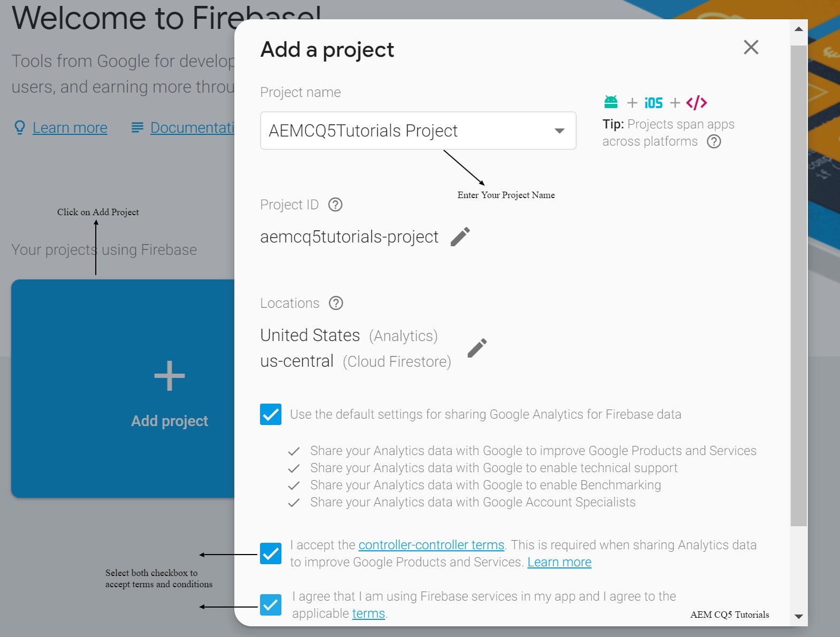Open the help icon beside the platforms tip
Image resolution: width=840 pixels, height=637 pixels.
pos(714,141)
